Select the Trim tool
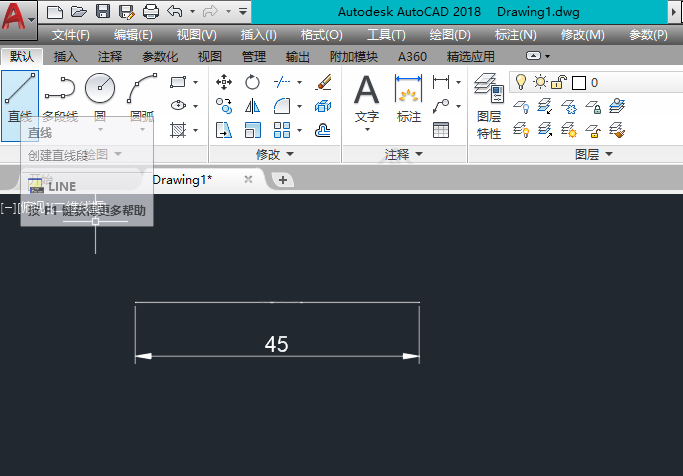Screen dimensions: 683x476 (282, 82)
